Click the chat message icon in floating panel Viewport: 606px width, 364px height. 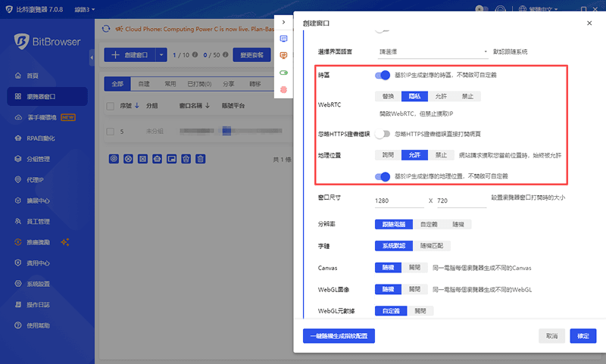(x=284, y=38)
